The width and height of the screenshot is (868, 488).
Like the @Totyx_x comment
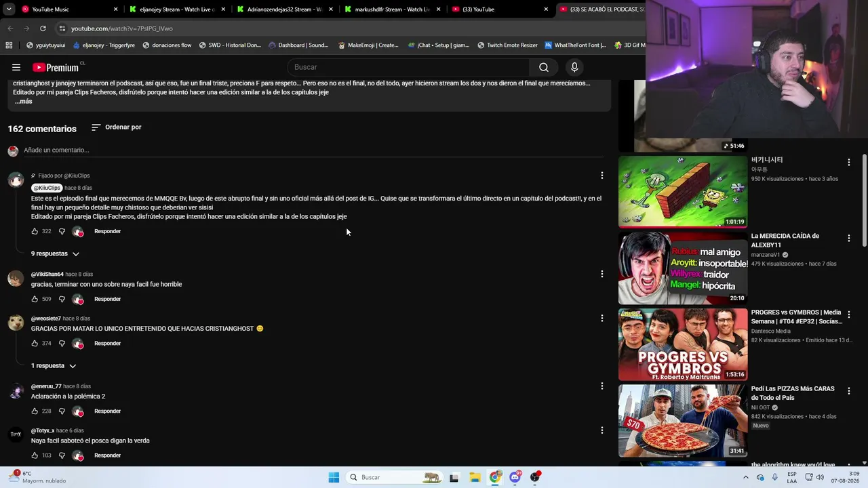point(35,455)
